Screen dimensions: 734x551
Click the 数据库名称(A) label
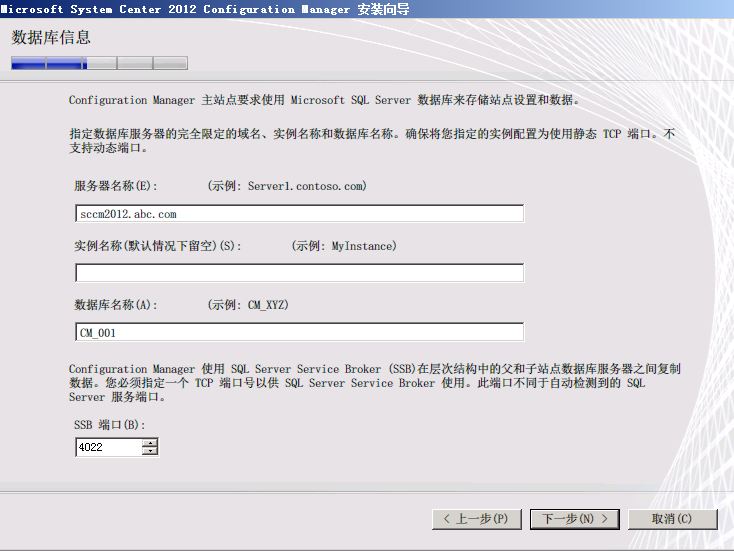(x=116, y=305)
